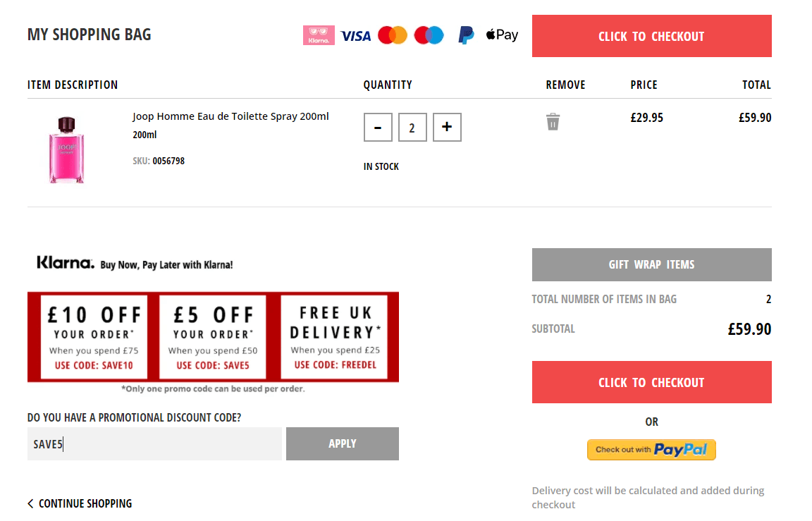
Task: Select the Apple Pay payment icon
Action: pyautogui.click(x=501, y=35)
